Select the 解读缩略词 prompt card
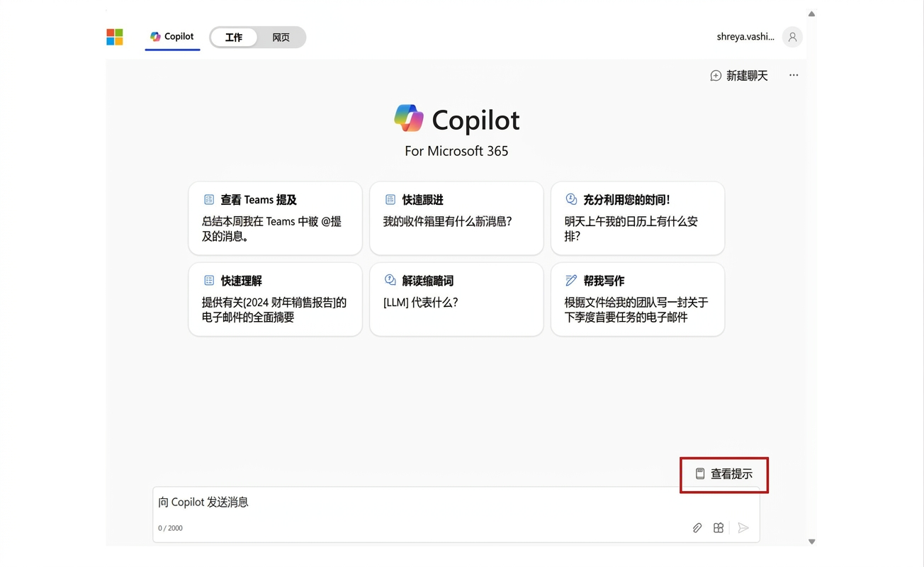This screenshot has height=567, width=924. (456, 299)
